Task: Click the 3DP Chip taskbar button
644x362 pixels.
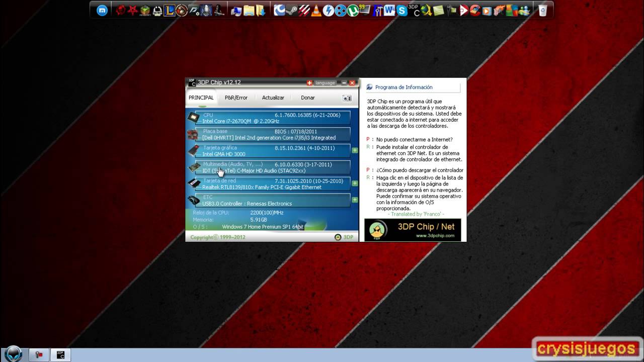Action: 60,354
